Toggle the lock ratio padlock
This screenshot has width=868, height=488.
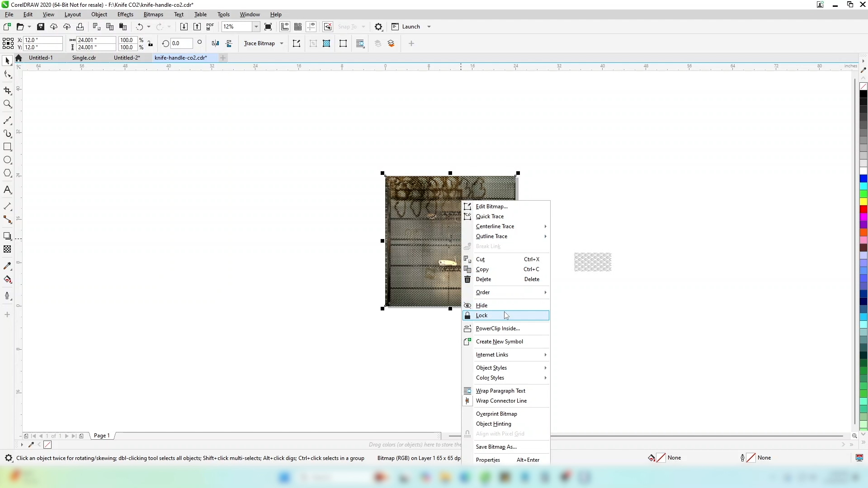click(151, 44)
